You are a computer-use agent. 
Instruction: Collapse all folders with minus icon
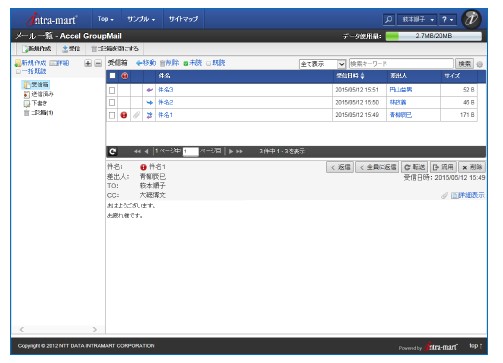pyautogui.click(x=98, y=63)
